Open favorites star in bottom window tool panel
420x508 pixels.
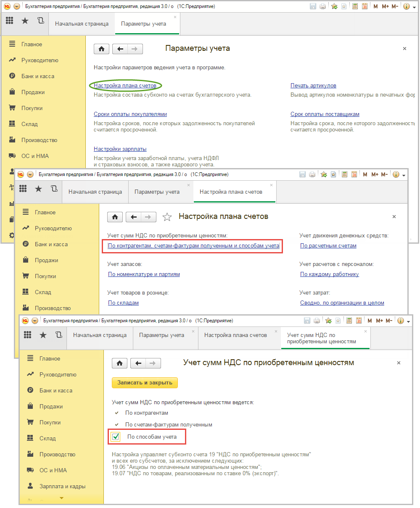coord(43,335)
